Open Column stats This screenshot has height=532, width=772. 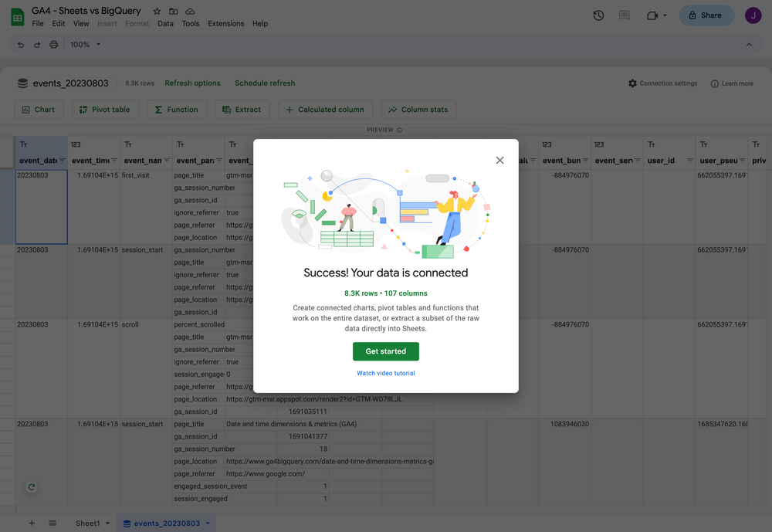pyautogui.click(x=418, y=109)
